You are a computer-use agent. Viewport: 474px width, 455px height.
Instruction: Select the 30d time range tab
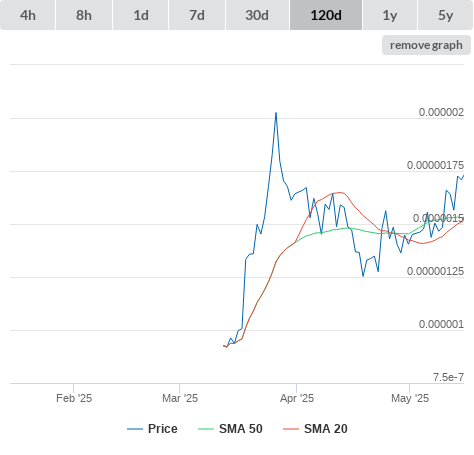point(257,15)
